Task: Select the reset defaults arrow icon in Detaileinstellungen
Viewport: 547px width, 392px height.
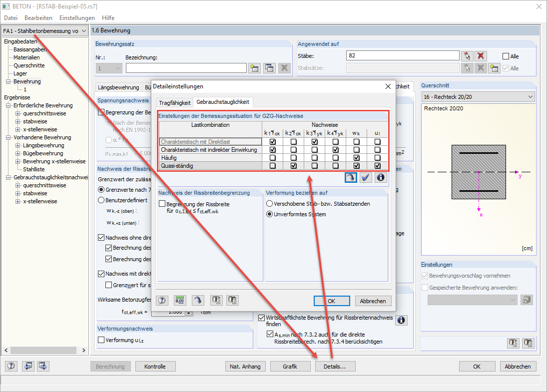Action: pyautogui.click(x=198, y=300)
